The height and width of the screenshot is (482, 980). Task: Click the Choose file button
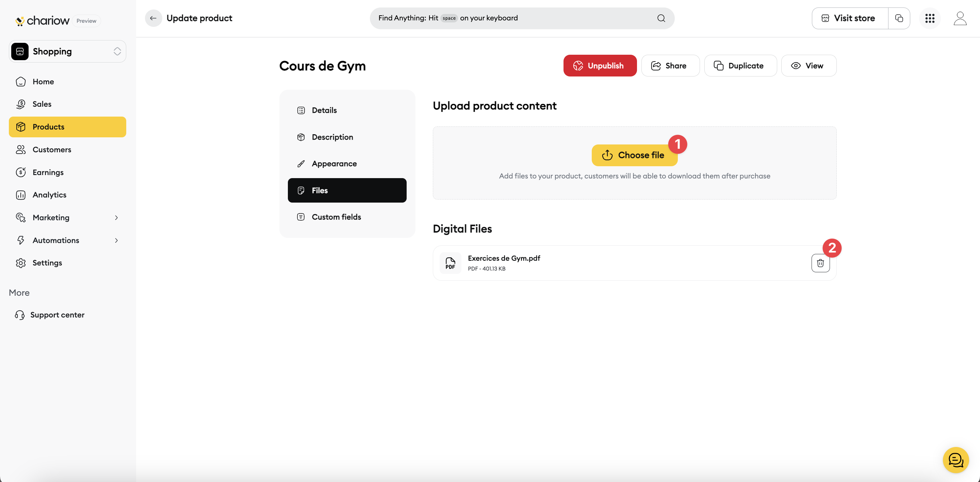coord(634,155)
